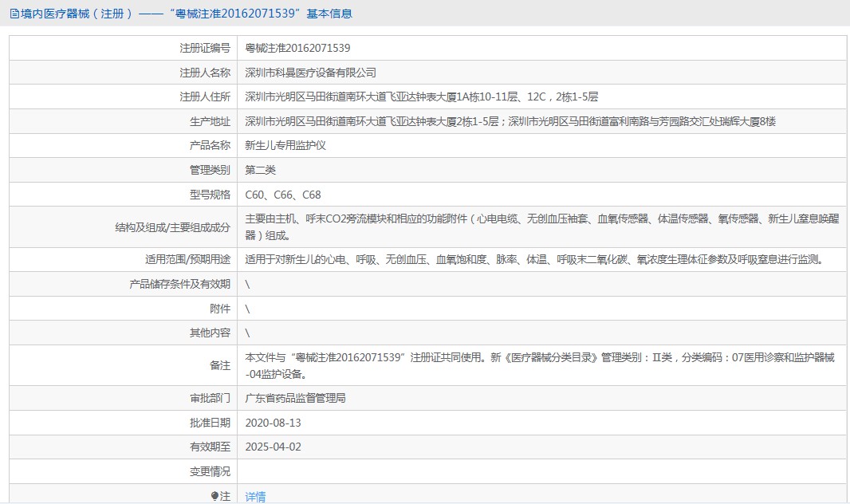850x504 pixels.
Task: Click the 其他内容 label
Action: (x=210, y=333)
